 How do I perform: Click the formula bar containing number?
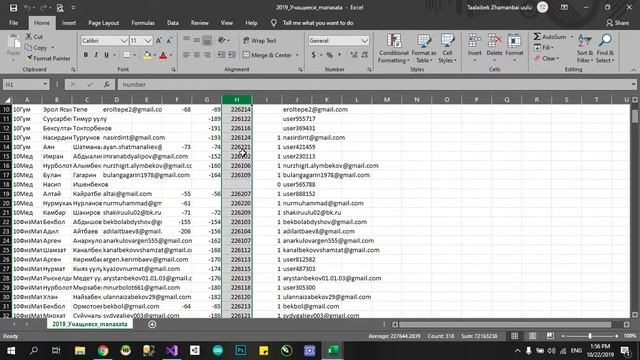[376, 84]
